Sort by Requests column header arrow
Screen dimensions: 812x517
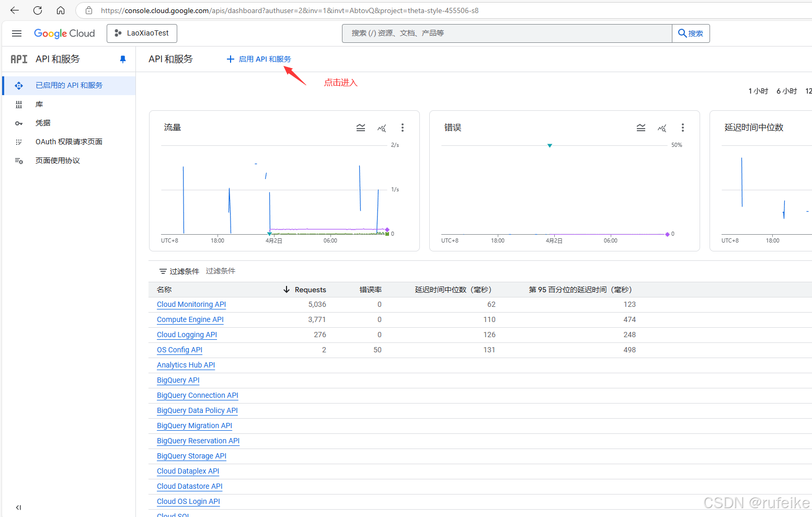[287, 290]
